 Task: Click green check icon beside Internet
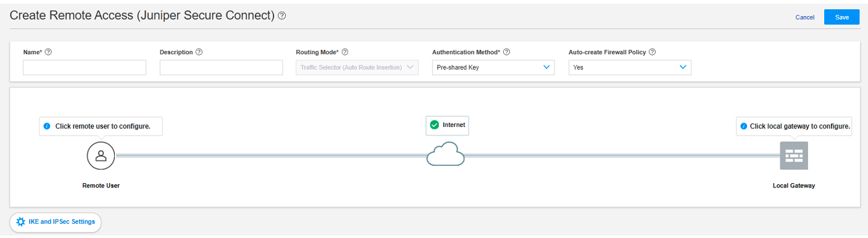tap(435, 125)
